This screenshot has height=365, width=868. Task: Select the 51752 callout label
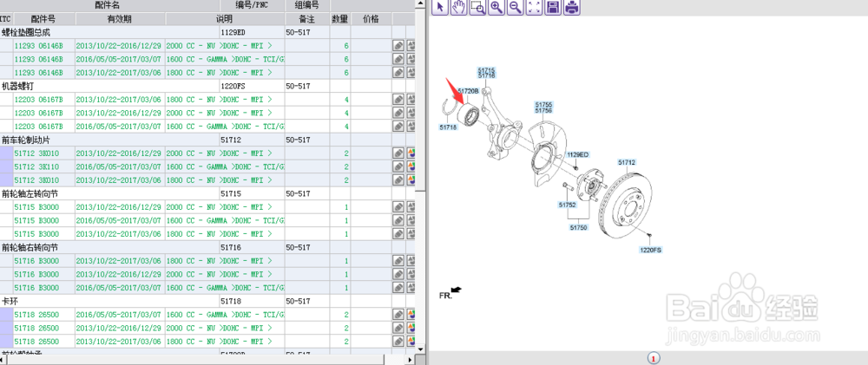coord(568,205)
